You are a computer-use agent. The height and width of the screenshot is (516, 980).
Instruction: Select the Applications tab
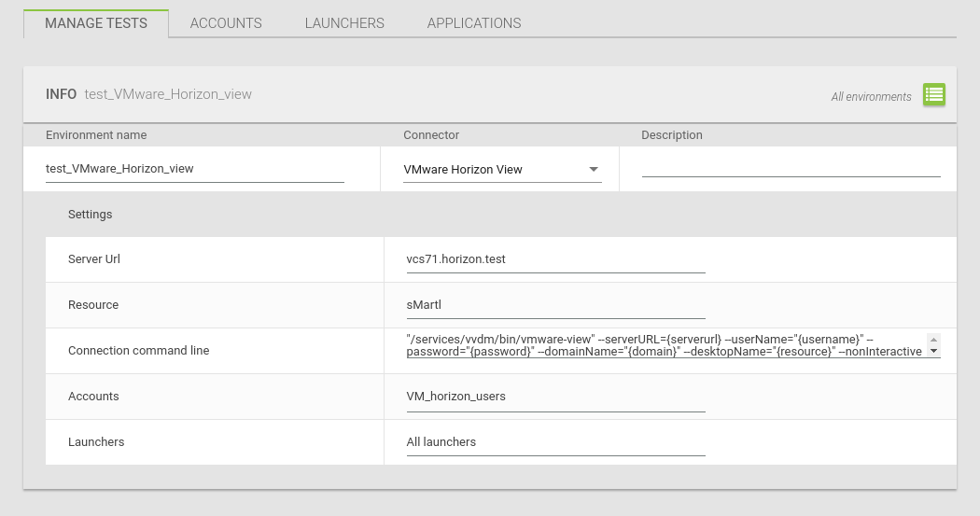[x=474, y=23]
